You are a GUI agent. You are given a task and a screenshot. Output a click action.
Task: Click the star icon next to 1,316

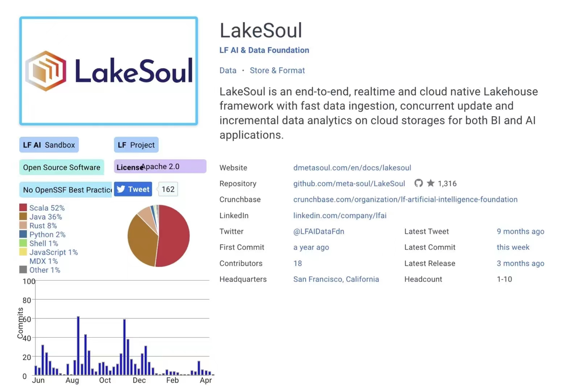tap(431, 183)
